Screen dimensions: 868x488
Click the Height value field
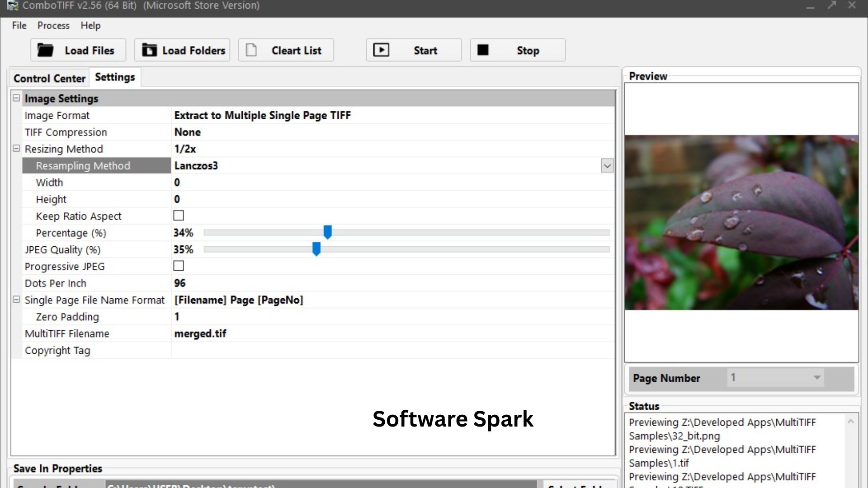(x=392, y=199)
